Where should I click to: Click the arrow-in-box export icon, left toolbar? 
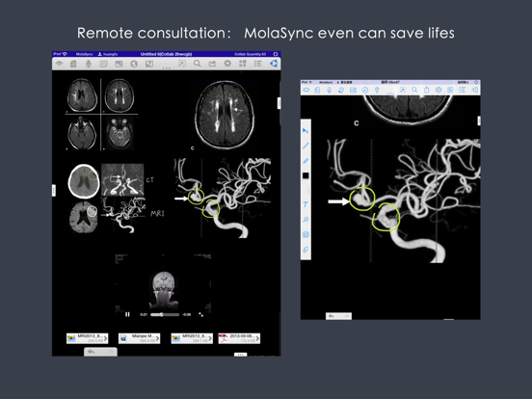[182, 64]
